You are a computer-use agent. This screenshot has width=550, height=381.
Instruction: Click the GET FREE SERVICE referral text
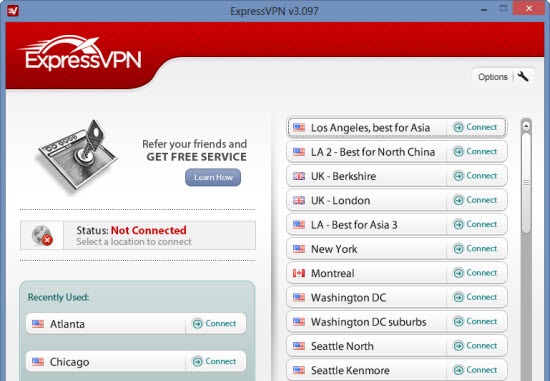196,157
